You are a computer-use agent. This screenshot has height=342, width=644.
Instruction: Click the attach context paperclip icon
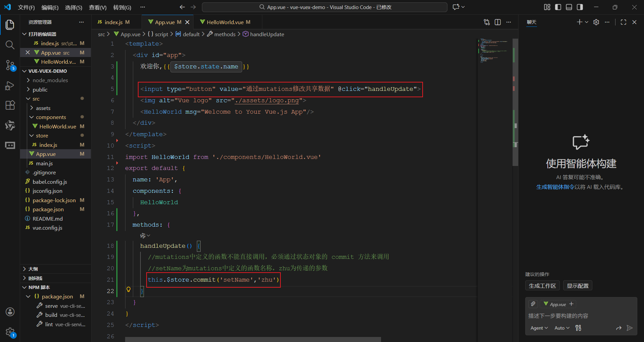point(533,304)
